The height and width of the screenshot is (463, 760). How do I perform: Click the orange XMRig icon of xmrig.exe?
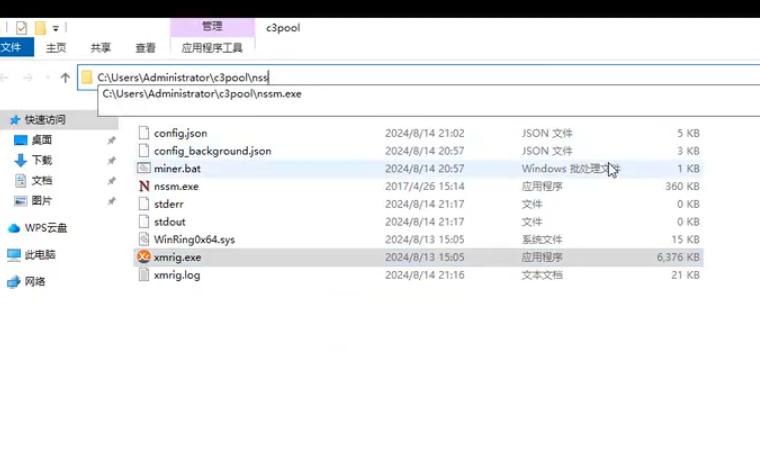point(143,257)
